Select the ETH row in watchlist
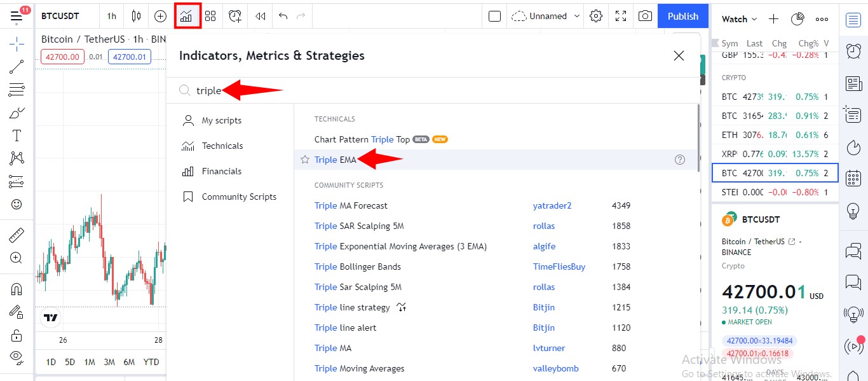This screenshot has width=868, height=381. click(775, 135)
